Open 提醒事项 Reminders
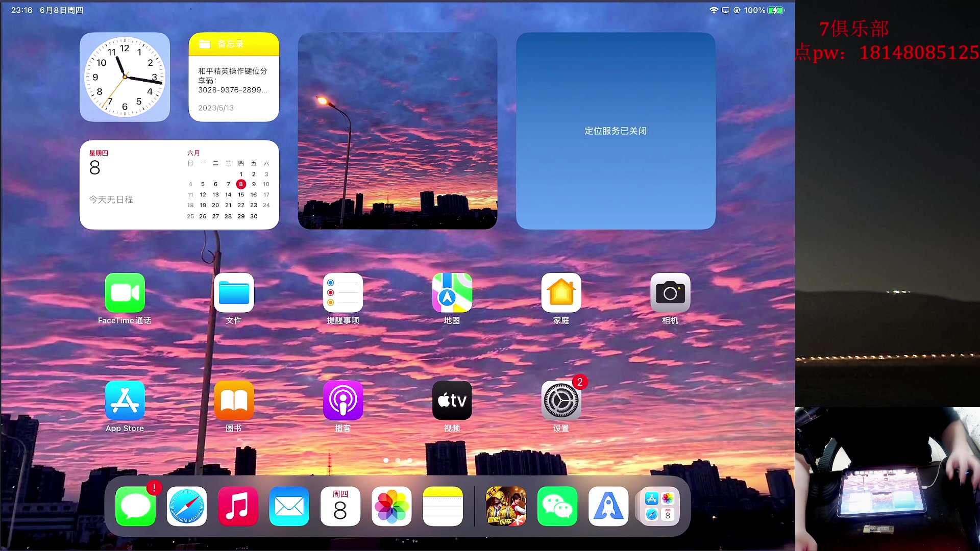This screenshot has height=551, width=980. coord(342,292)
